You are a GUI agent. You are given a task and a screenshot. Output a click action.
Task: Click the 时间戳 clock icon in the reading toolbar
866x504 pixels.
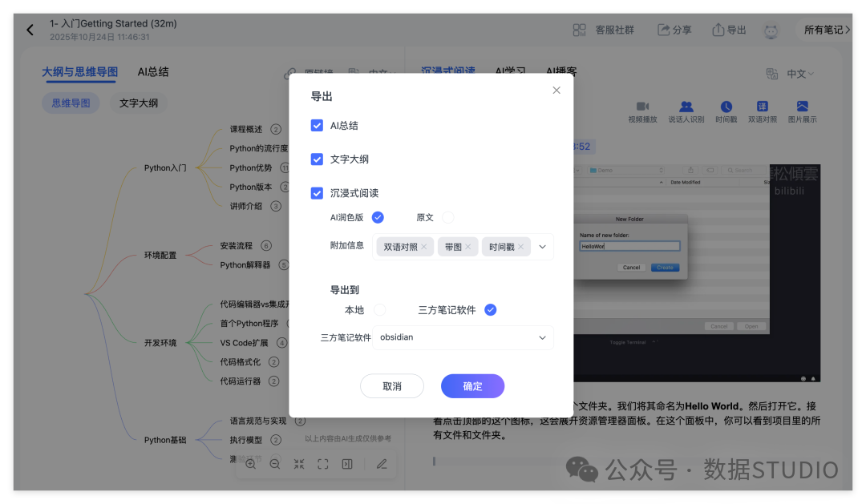pos(726,107)
